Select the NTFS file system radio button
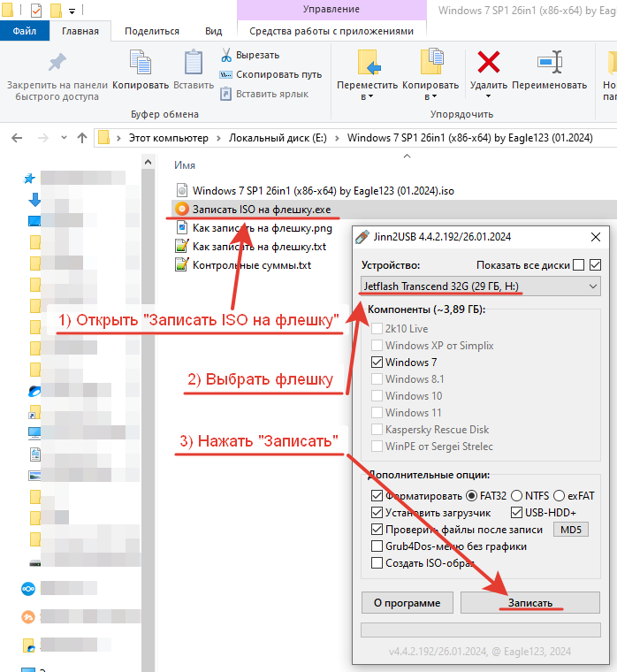 pyautogui.click(x=517, y=496)
